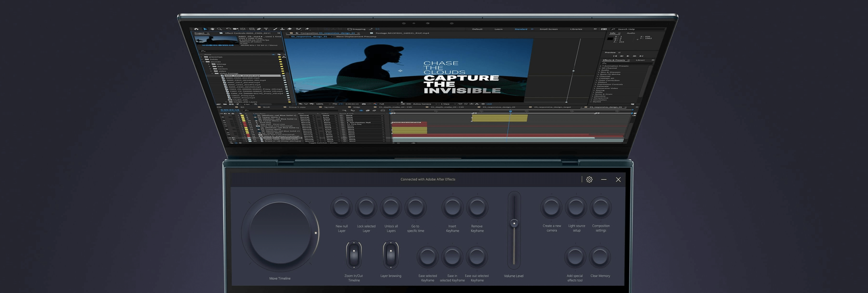Expand the bitmap folder
This screenshot has height=293, width=868.
click(x=209, y=64)
